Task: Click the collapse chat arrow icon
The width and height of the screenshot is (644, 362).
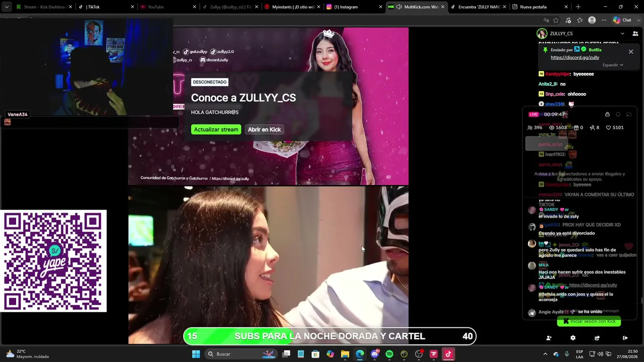Action: (625, 338)
